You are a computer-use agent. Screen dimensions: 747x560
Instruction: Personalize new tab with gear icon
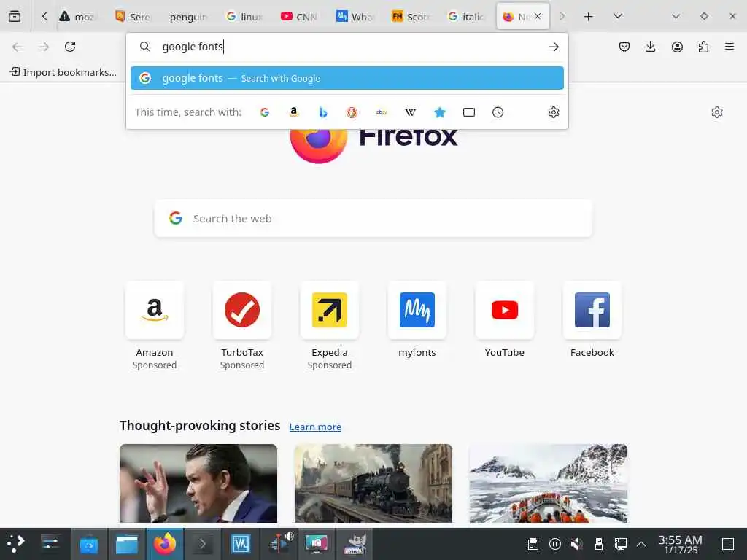click(x=717, y=112)
